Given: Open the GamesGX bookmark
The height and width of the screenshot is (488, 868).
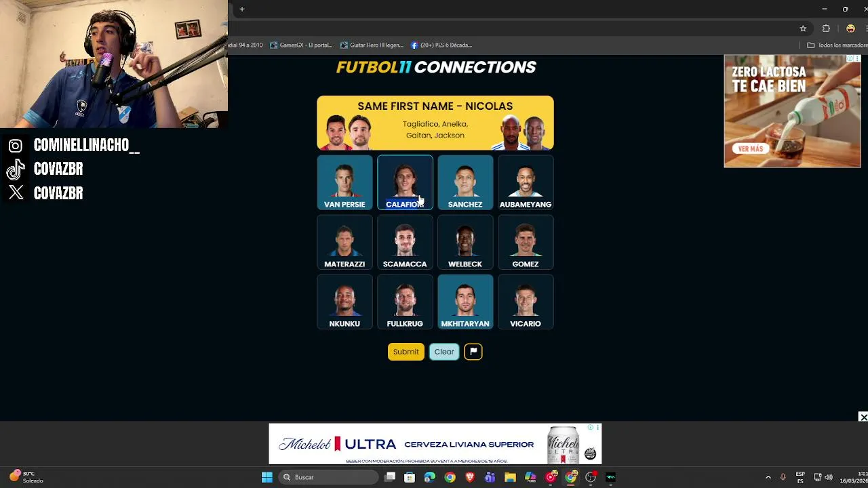Looking at the screenshot, I should tap(301, 45).
